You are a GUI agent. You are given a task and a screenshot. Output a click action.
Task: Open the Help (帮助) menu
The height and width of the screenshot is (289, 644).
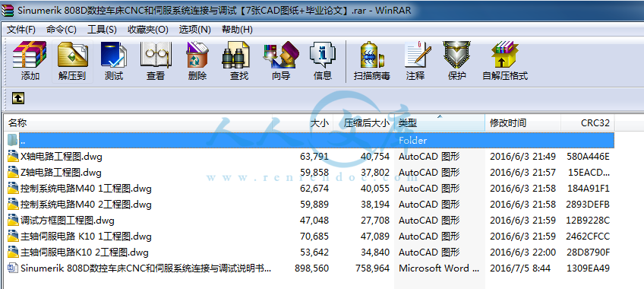point(237,30)
